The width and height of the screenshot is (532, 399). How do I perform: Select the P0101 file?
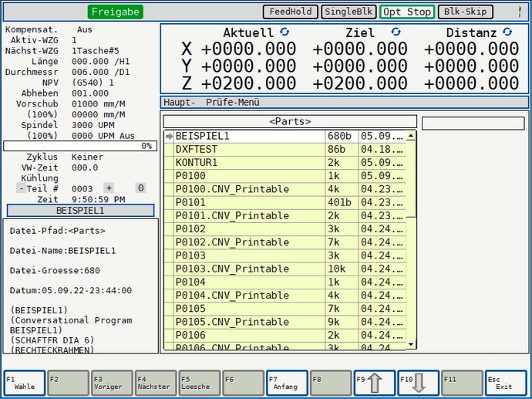285,202
